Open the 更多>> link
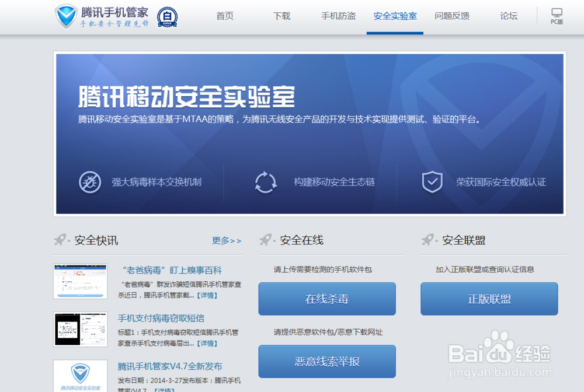Screen dimensions: 584x392 (227, 240)
